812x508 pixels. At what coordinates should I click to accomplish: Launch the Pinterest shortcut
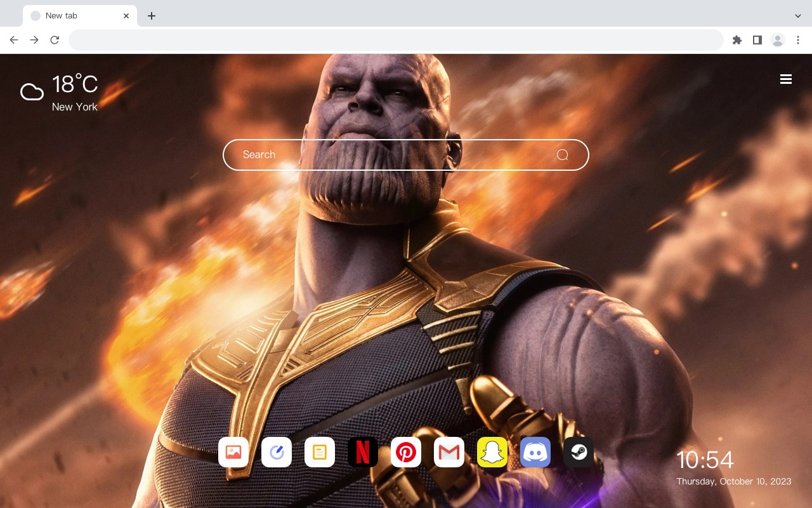click(x=406, y=452)
